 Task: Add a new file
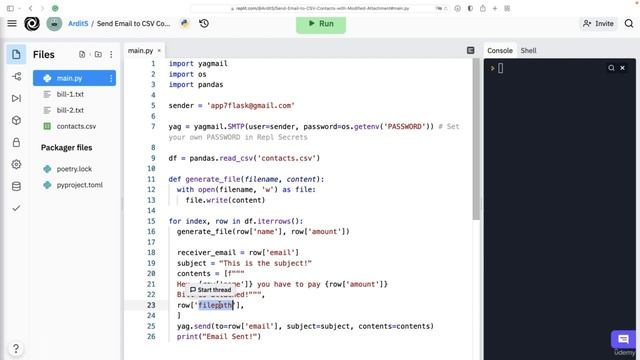click(x=82, y=54)
